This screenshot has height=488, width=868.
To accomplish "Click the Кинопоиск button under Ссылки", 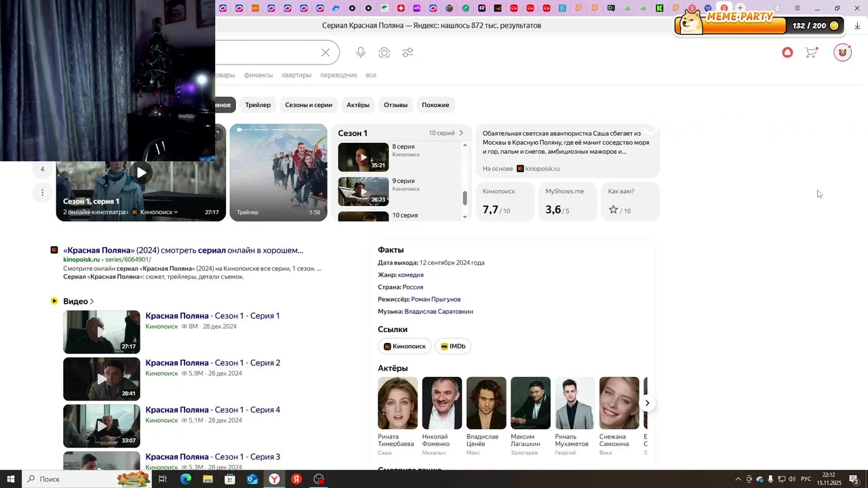I will point(405,346).
